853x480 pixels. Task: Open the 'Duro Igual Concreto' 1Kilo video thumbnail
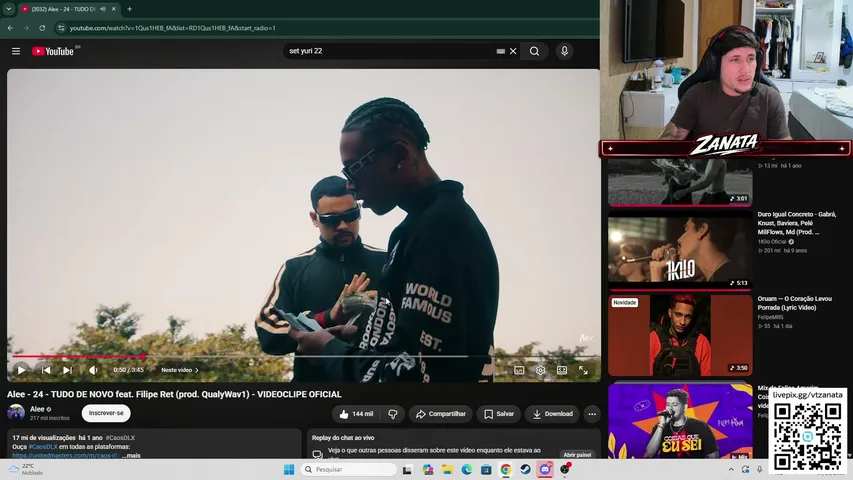(x=680, y=250)
